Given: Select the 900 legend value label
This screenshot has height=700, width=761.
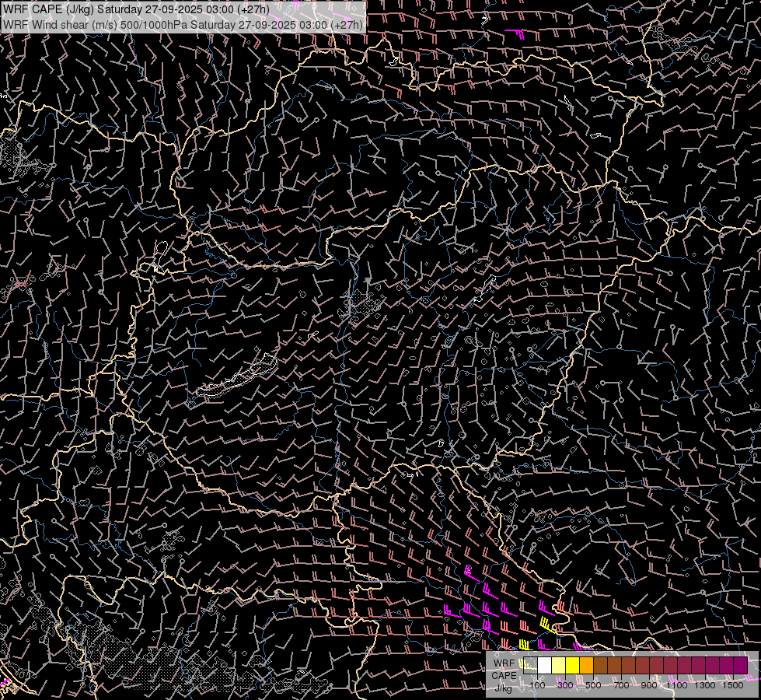Looking at the screenshot, I should (649, 686).
